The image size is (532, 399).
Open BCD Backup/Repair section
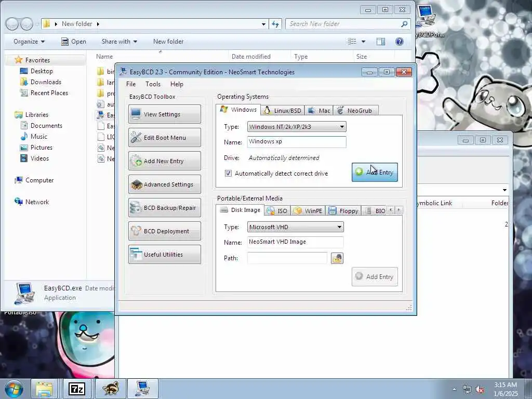(165, 208)
